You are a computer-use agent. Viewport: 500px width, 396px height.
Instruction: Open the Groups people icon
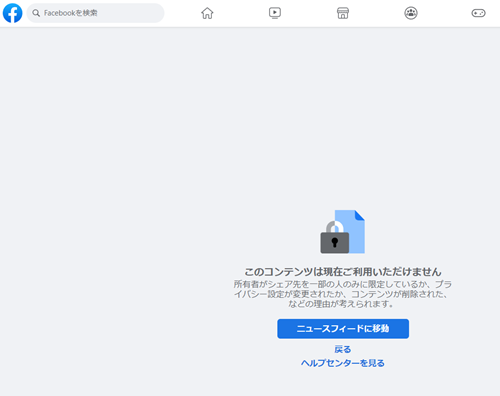point(411,13)
